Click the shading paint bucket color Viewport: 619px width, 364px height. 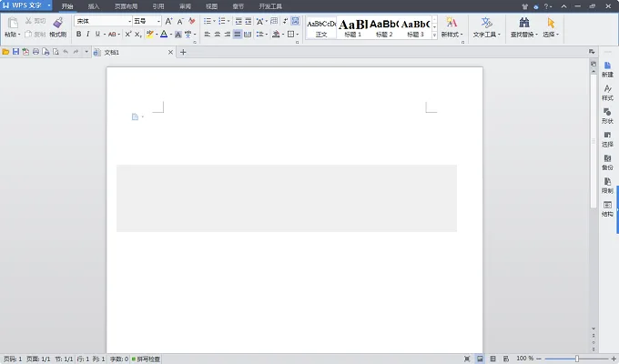pyautogui.click(x=276, y=35)
